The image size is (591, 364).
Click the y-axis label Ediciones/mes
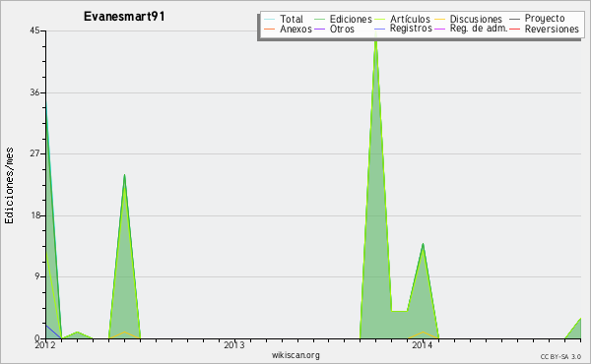pyautogui.click(x=10, y=185)
